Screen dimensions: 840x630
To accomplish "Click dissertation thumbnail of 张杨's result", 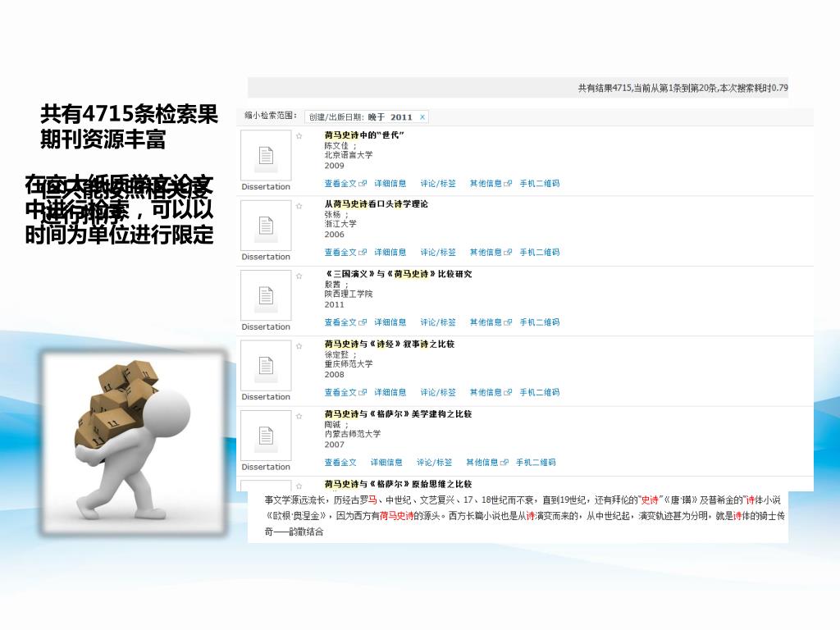I will pos(266,226).
